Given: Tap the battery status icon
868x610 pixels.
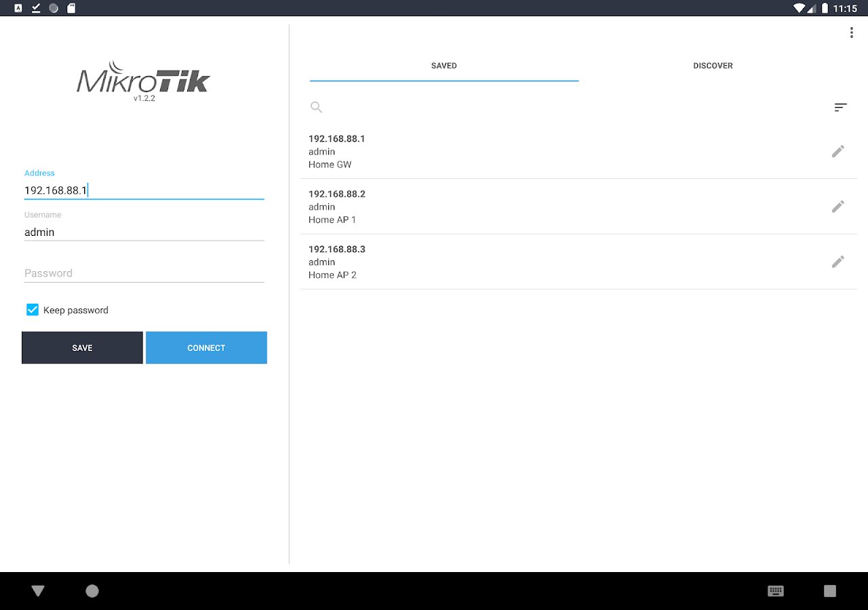Looking at the screenshot, I should click(825, 8).
